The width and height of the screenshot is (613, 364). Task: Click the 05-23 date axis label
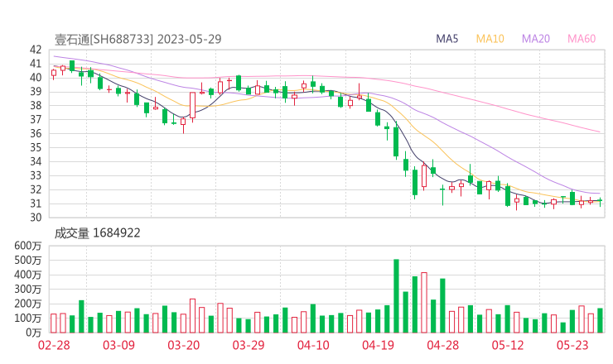click(x=572, y=345)
